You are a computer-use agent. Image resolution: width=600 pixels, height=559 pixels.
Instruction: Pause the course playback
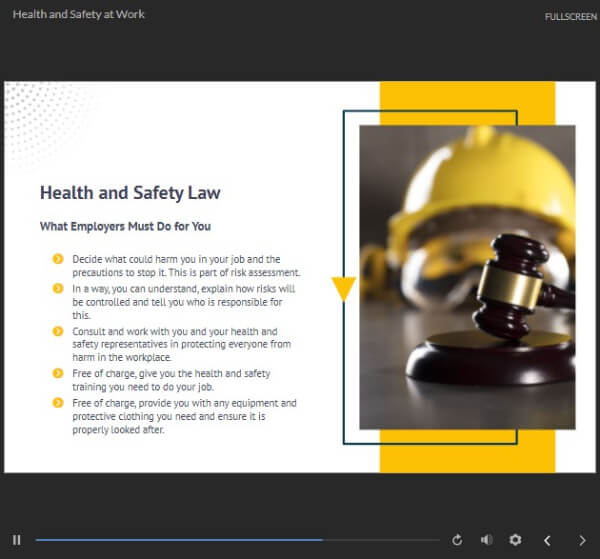(16, 540)
